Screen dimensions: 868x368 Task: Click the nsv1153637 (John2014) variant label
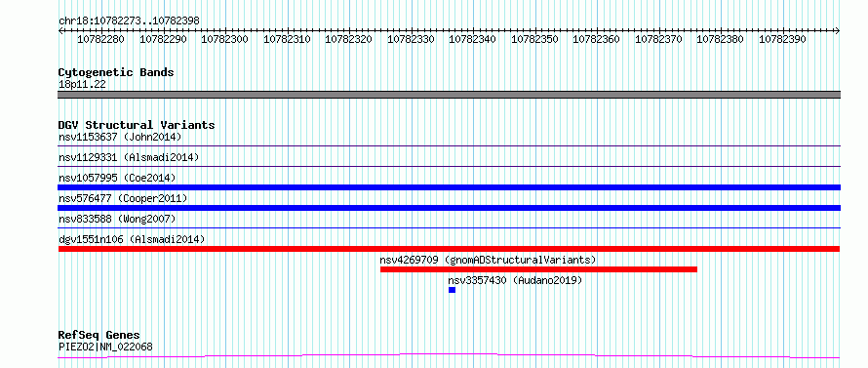point(120,137)
